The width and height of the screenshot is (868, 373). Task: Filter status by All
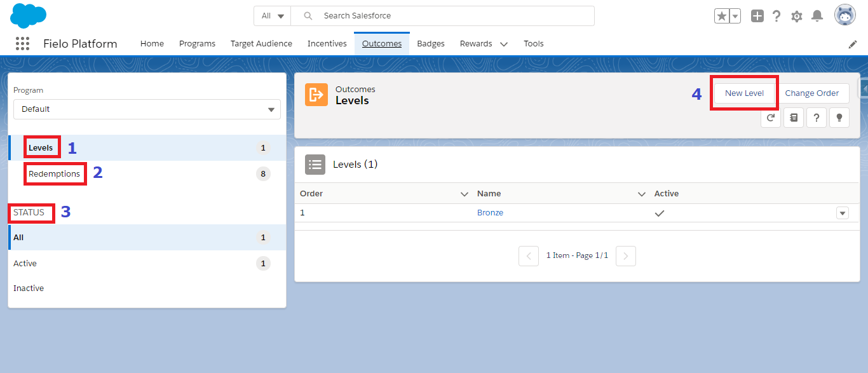(x=147, y=238)
